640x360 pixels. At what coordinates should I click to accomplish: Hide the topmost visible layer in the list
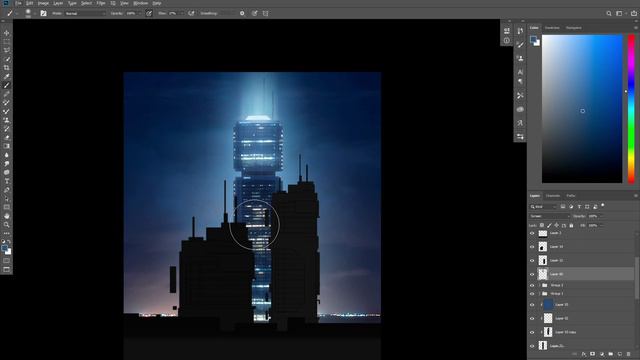(532, 233)
